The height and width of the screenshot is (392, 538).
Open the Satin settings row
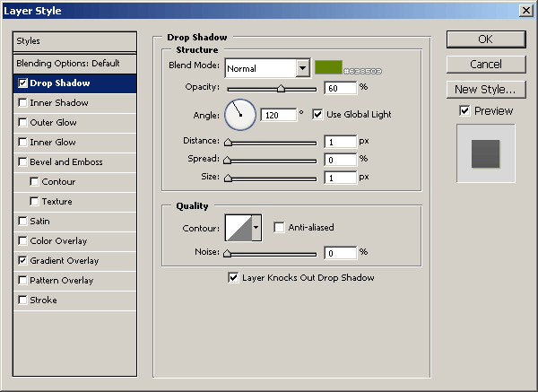click(x=74, y=222)
